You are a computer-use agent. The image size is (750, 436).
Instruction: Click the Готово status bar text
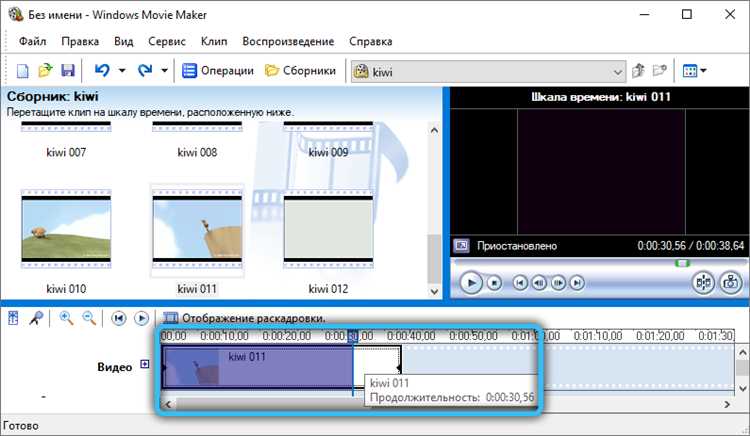(x=21, y=425)
